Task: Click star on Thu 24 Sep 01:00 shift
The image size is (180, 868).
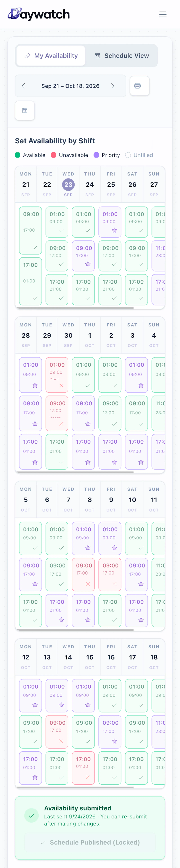Action: tap(114, 230)
